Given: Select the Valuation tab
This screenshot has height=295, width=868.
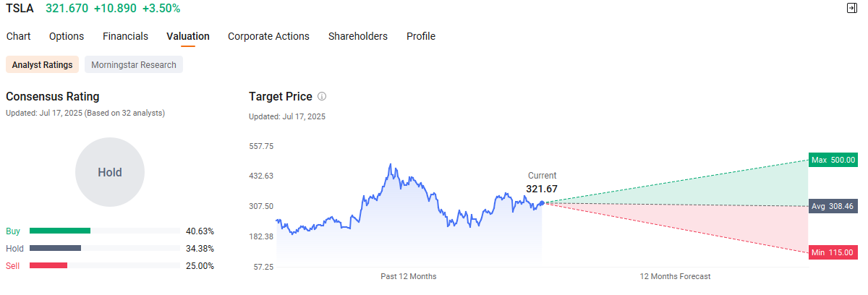Looking at the screenshot, I should [x=188, y=36].
